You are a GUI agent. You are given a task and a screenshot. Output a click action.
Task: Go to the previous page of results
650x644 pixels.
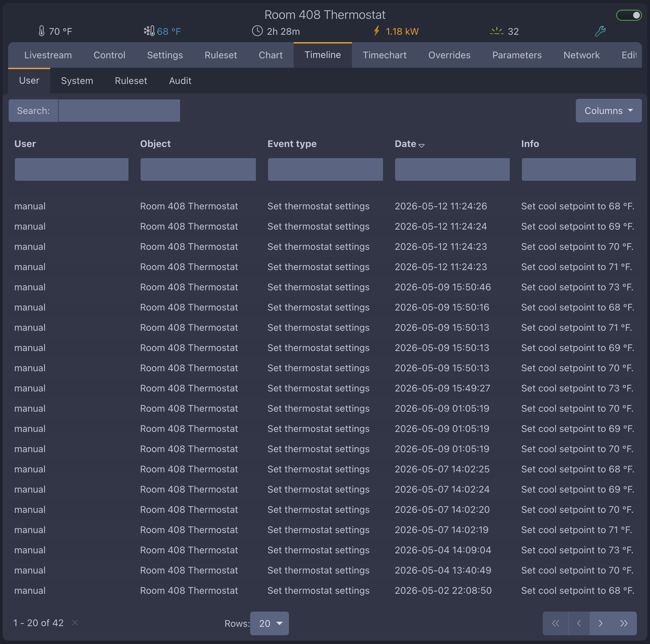click(x=579, y=623)
